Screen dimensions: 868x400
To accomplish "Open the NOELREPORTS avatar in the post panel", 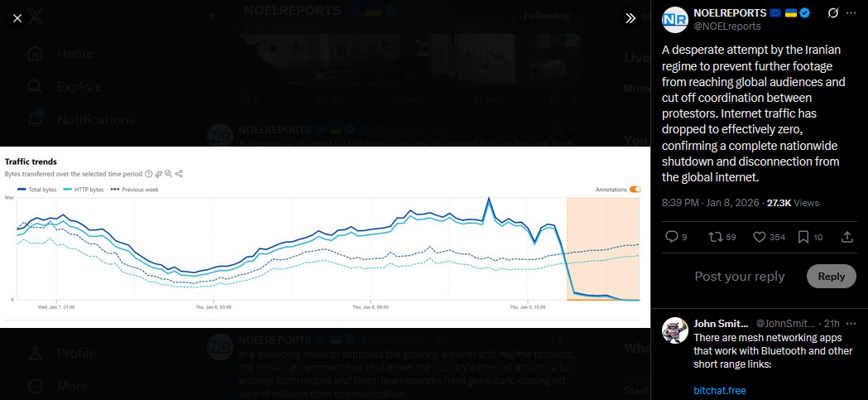I will 675,19.
